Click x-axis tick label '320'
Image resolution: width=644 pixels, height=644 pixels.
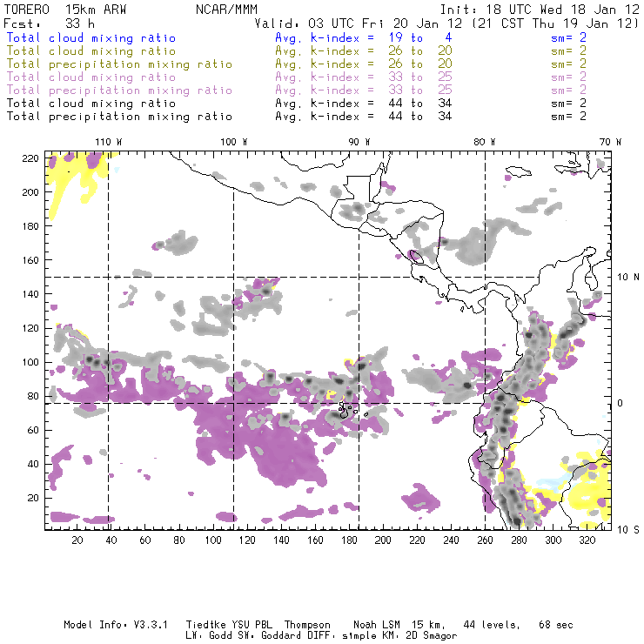coord(587,540)
